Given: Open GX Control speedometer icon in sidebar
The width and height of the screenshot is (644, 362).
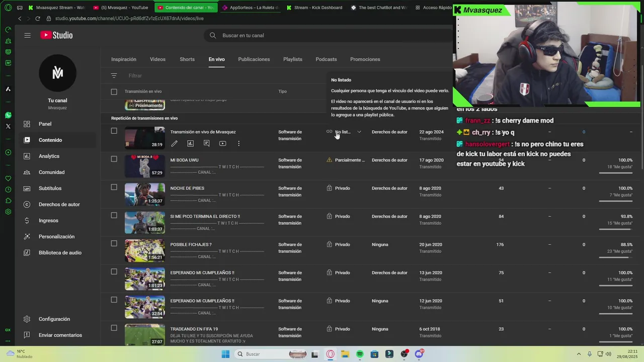Looking at the screenshot, I should (8, 30).
